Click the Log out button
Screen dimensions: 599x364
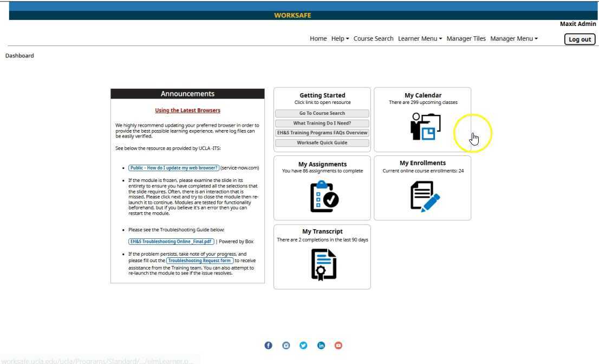click(580, 39)
